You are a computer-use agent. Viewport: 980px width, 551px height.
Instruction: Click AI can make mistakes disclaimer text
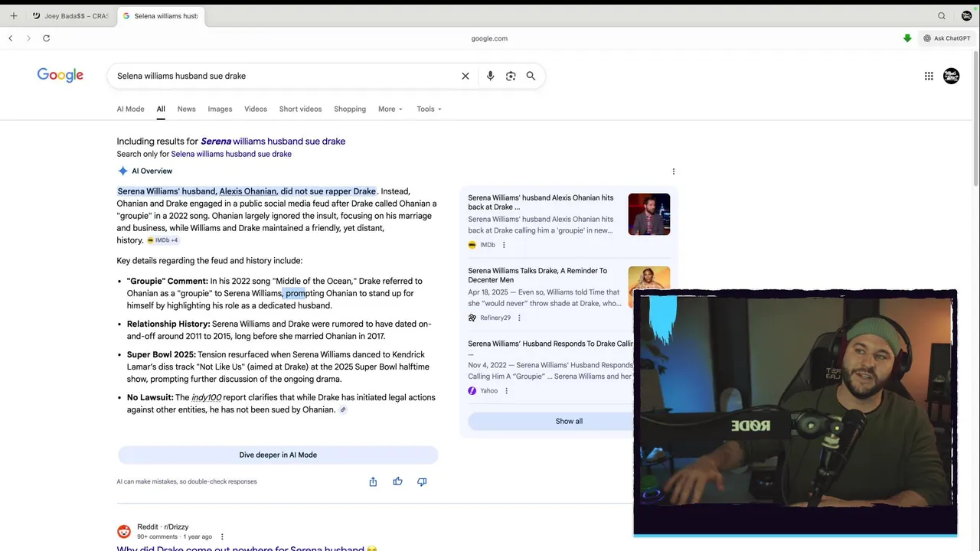pos(187,481)
